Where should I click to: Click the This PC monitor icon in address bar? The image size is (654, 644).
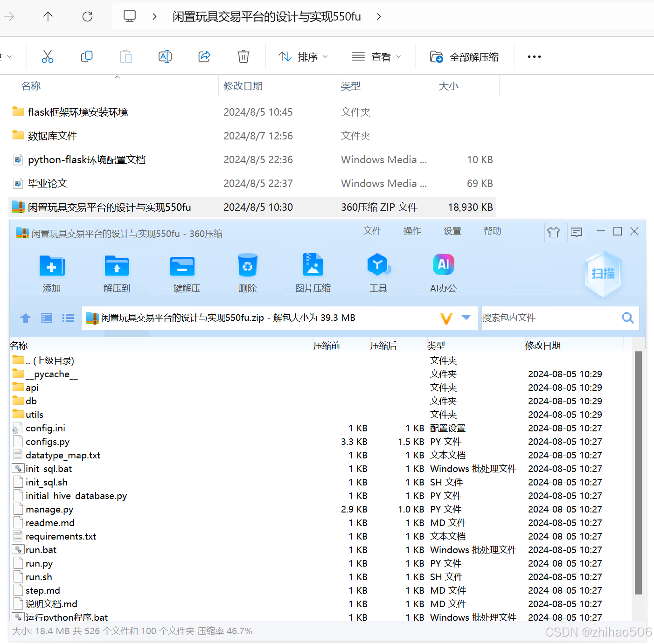pyautogui.click(x=130, y=16)
